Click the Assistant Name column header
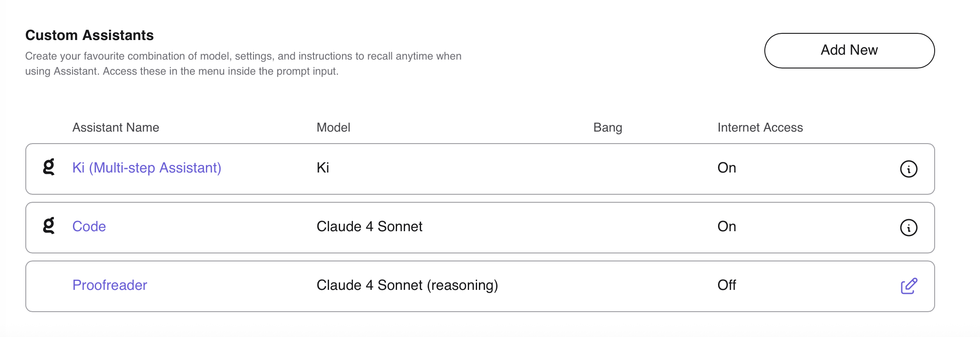 116,128
